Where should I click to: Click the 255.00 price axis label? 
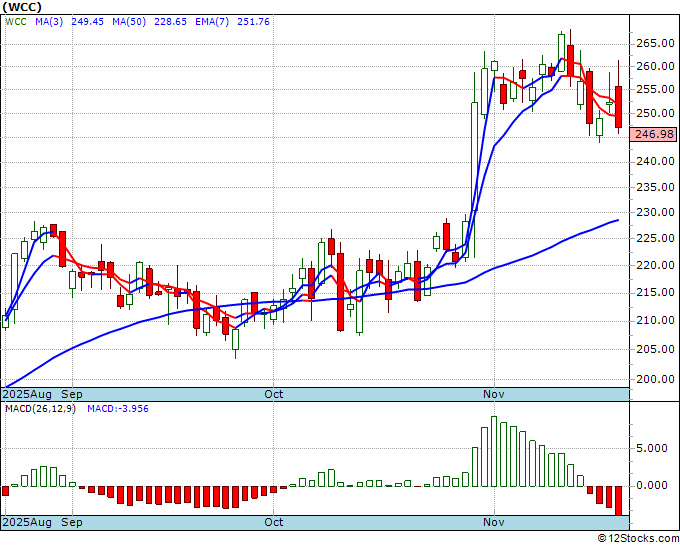(655, 89)
